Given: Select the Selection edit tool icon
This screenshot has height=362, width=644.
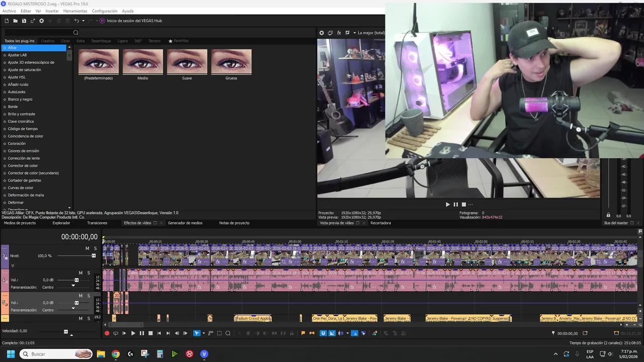Looking at the screenshot, I should coord(219,333).
